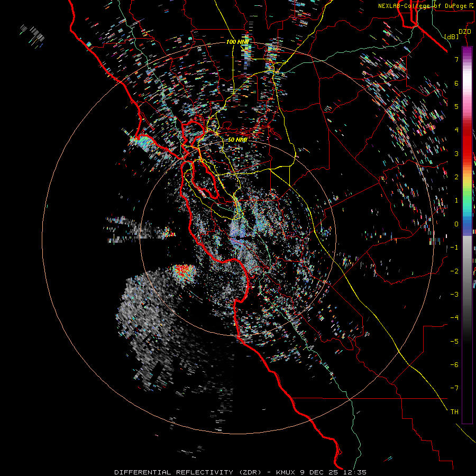Click the 2 value on color scale
The width and height of the screenshot is (476, 476).
click(x=456, y=177)
